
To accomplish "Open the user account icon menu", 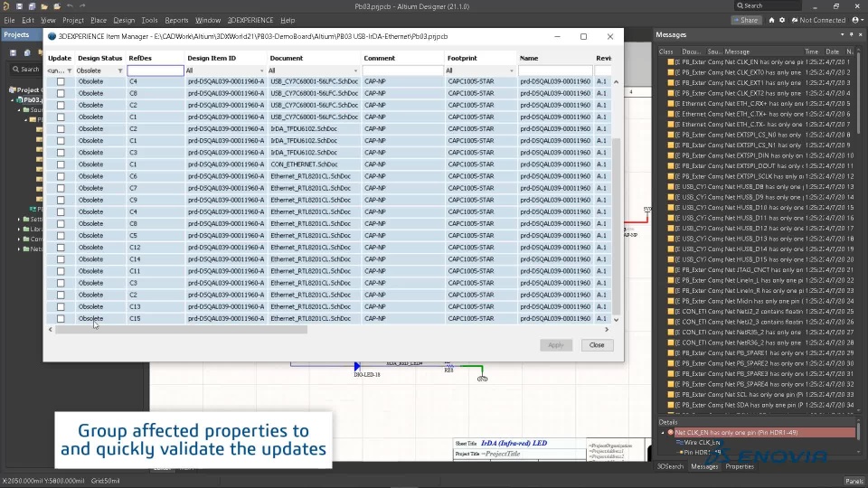I will [857, 20].
